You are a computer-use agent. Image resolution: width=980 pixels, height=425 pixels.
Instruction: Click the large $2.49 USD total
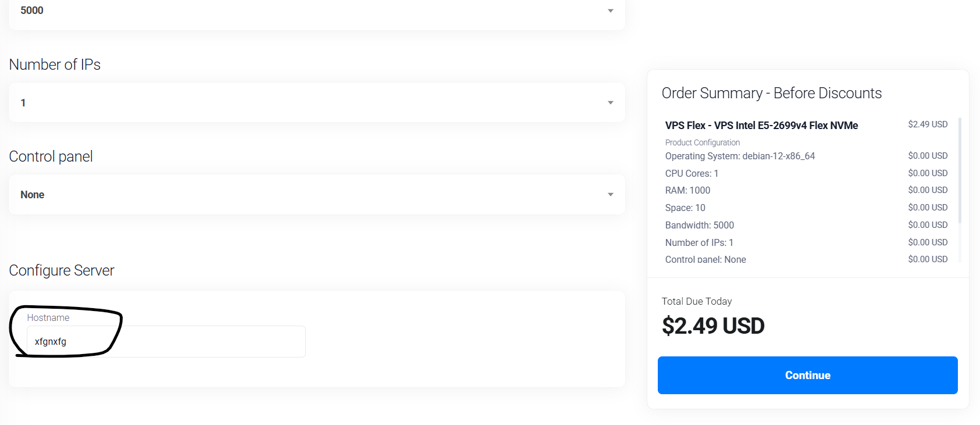pyautogui.click(x=713, y=326)
